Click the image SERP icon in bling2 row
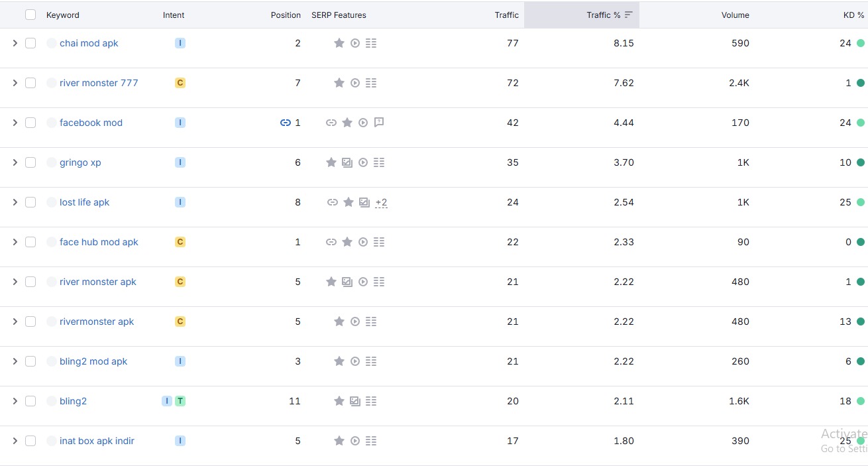868x466 pixels. [355, 401]
